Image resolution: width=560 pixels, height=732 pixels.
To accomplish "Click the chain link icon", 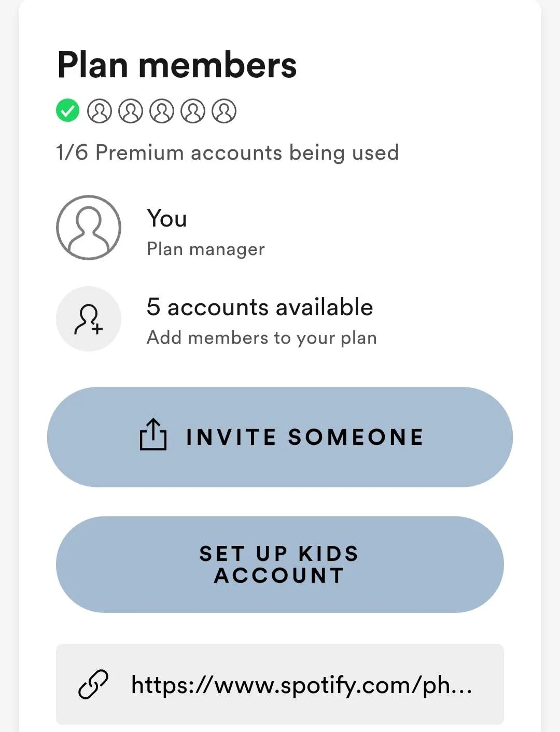I will click(x=93, y=684).
